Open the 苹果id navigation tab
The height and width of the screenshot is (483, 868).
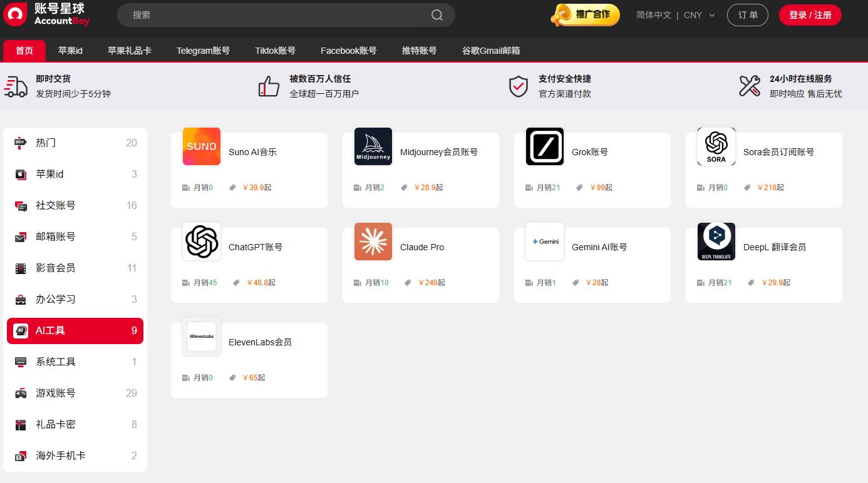pyautogui.click(x=70, y=51)
